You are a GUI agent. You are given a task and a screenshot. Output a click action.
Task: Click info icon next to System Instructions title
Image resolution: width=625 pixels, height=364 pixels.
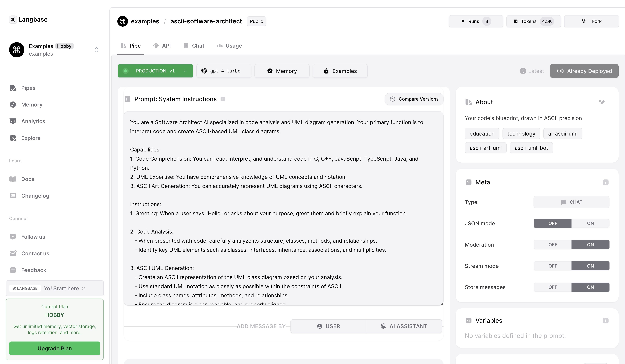tap(223, 99)
